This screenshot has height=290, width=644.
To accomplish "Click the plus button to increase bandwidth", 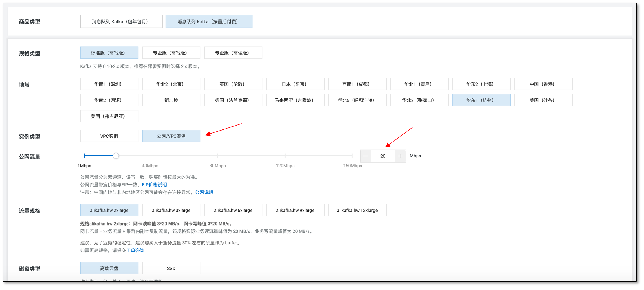I will [400, 156].
